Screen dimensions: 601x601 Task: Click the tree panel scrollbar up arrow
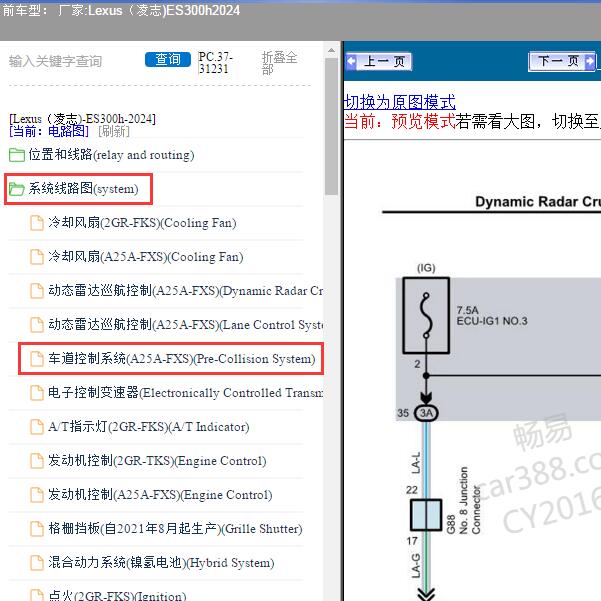tap(331, 50)
